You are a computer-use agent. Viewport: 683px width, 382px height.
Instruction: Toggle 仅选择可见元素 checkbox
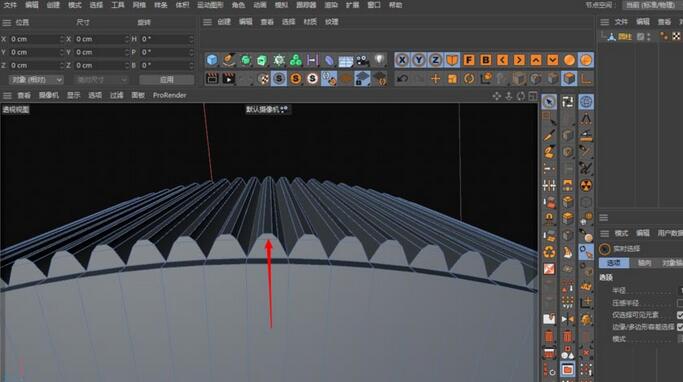680,314
